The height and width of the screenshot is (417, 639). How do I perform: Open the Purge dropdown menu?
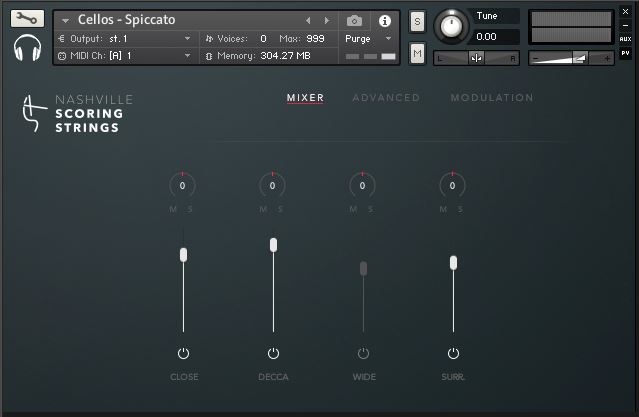pyautogui.click(x=368, y=39)
